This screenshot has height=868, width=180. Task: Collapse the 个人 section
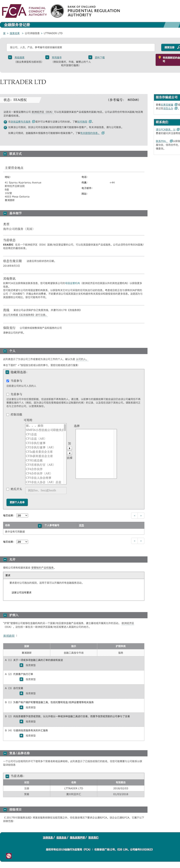click(5, 351)
